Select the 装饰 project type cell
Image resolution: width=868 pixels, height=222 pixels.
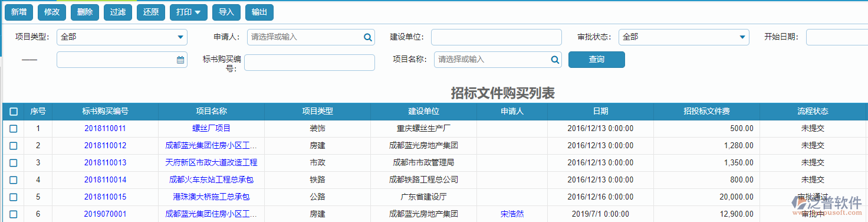point(318,128)
